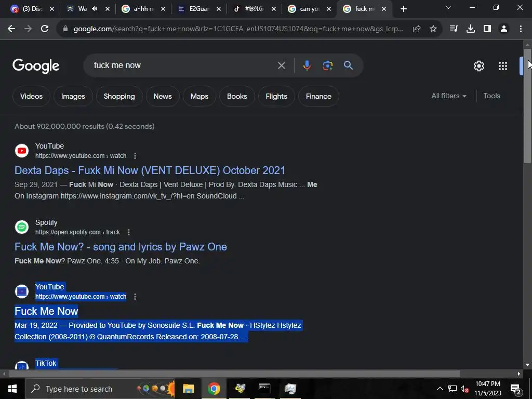Open the highlighted third result title link
Screen dimensions: 532x399
(x=46, y=311)
